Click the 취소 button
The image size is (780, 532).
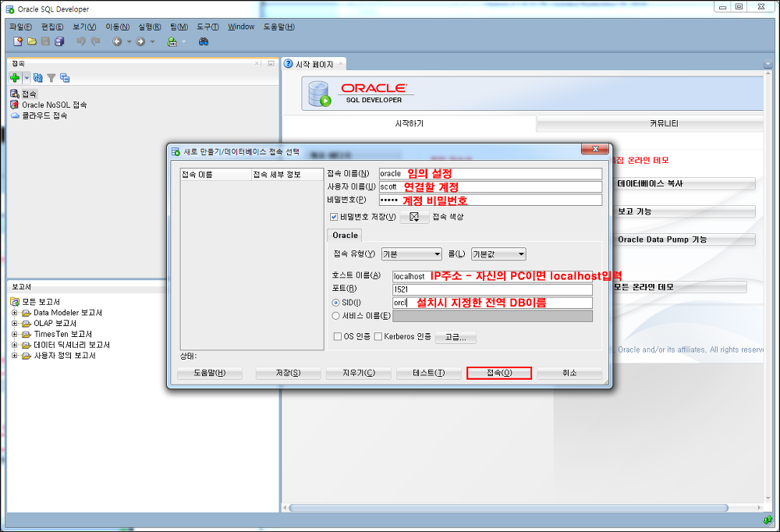569,373
